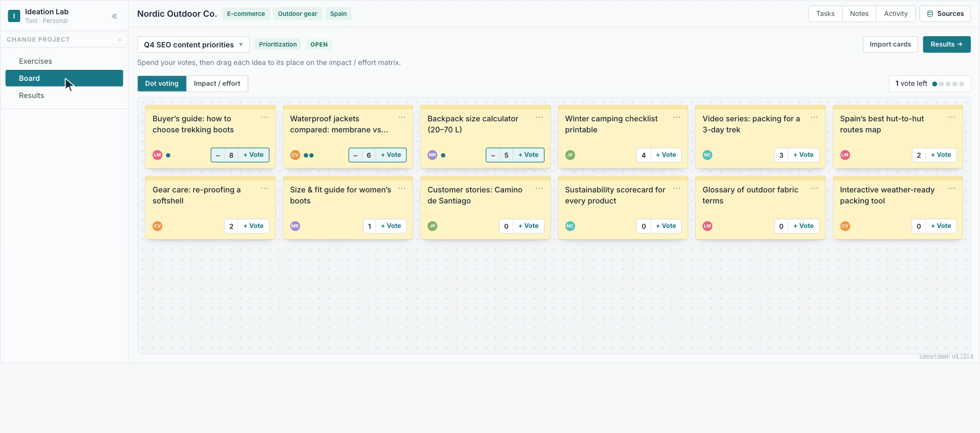
Task: Open options menu on Size & fit guide card
Action: pos(402,189)
